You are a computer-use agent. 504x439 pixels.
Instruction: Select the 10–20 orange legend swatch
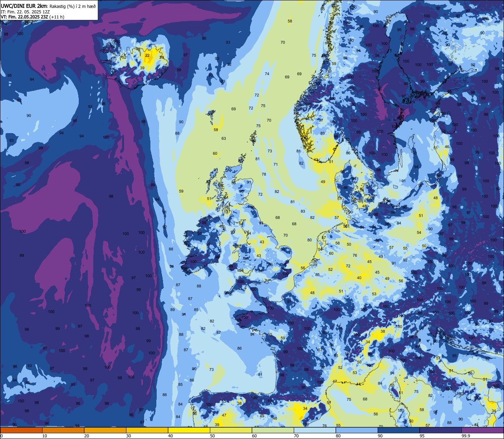[63, 430]
